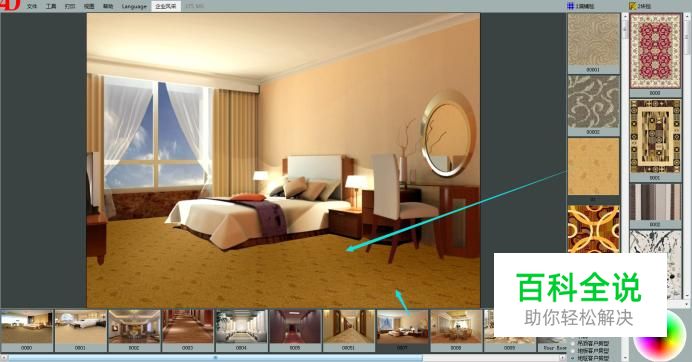
Task: Click the yellow sample-mode icon
Action: [632, 6]
